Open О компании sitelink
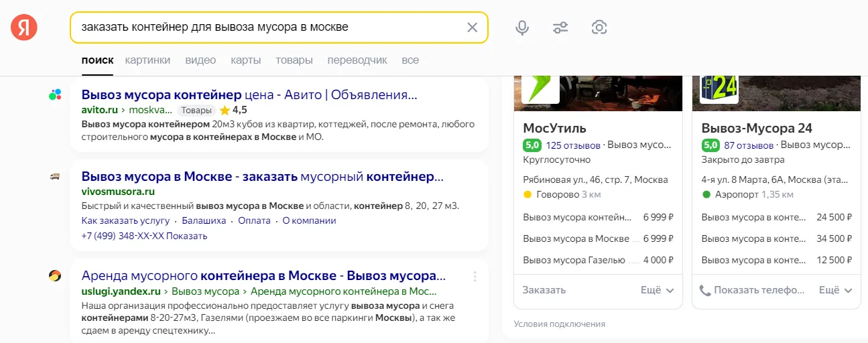868x343 pixels. pos(309,220)
